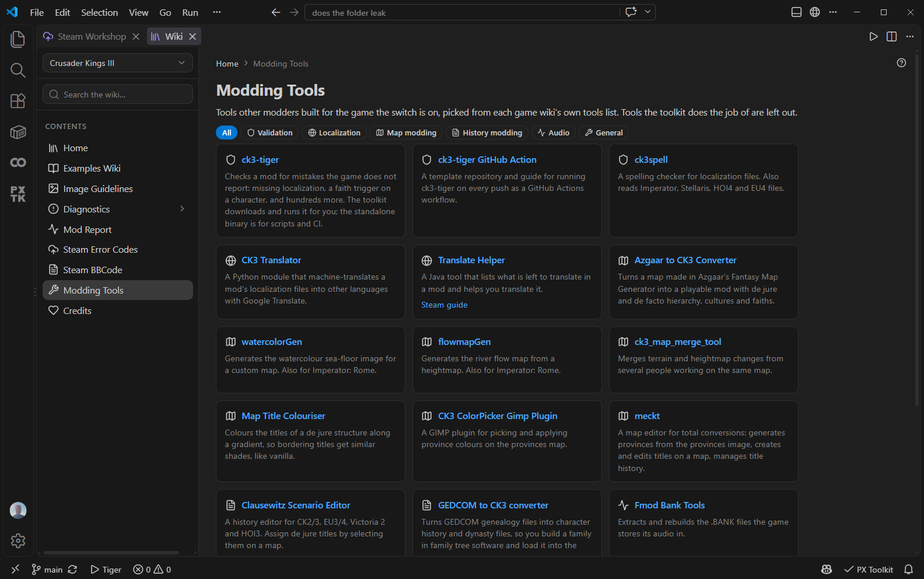Click the Search the wiki input field
This screenshot has height=579, width=924.
point(118,94)
